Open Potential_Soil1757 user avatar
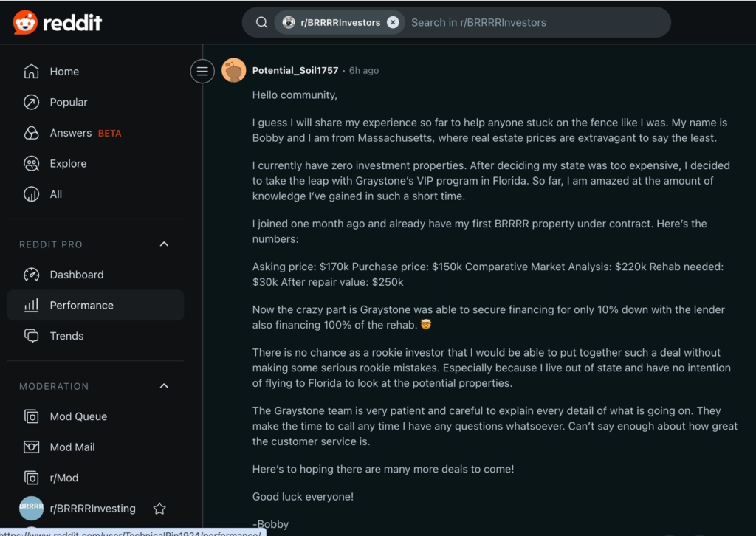756x536 pixels. coord(234,70)
